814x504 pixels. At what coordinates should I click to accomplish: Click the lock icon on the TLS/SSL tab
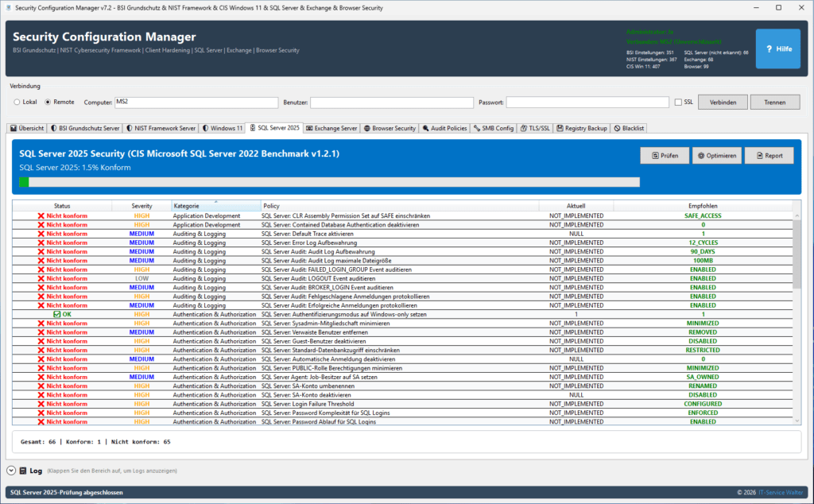point(523,128)
